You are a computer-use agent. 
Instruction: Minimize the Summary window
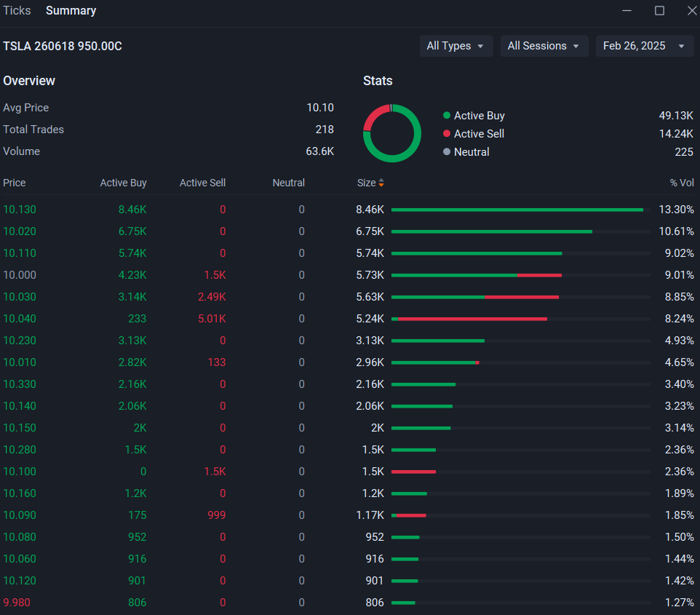(627, 10)
